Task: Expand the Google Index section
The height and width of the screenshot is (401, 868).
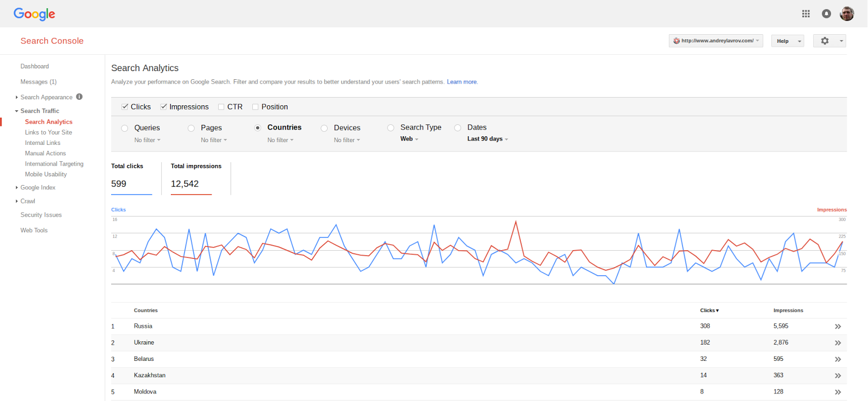Action: click(x=37, y=188)
